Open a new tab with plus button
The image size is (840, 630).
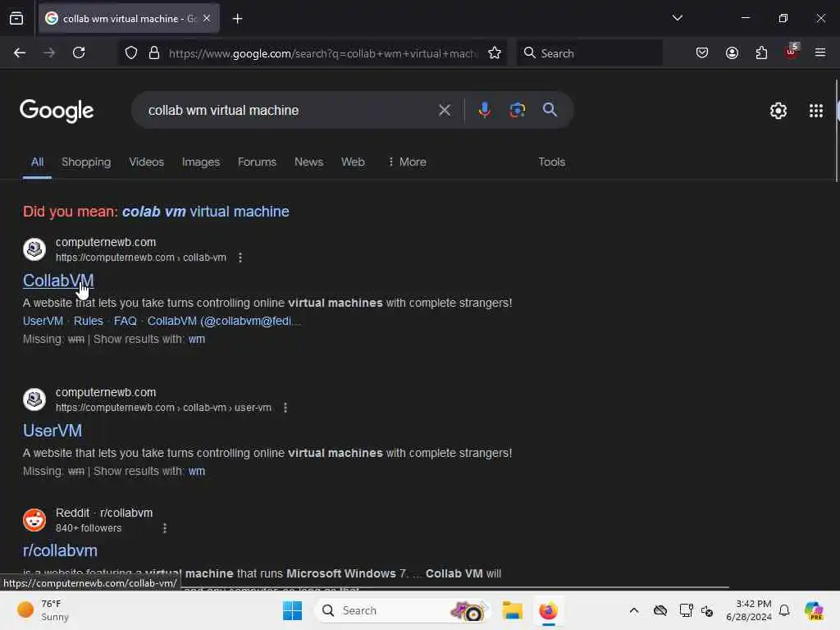click(x=237, y=19)
